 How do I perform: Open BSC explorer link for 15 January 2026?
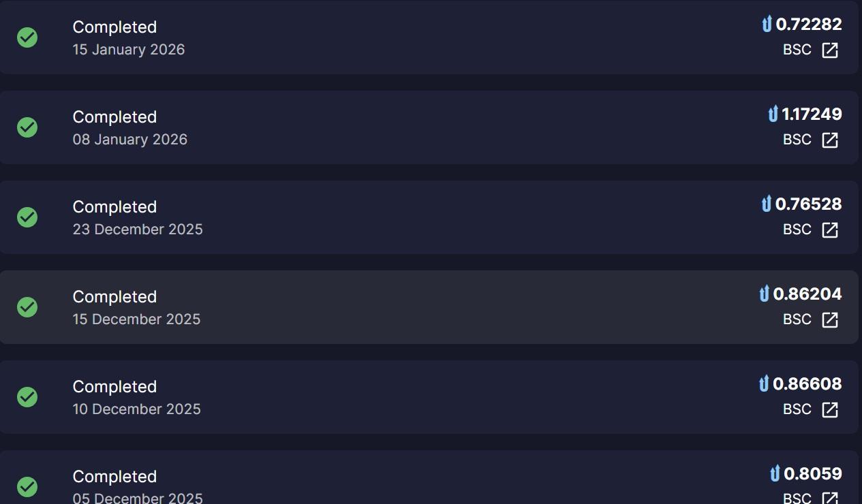pos(830,50)
